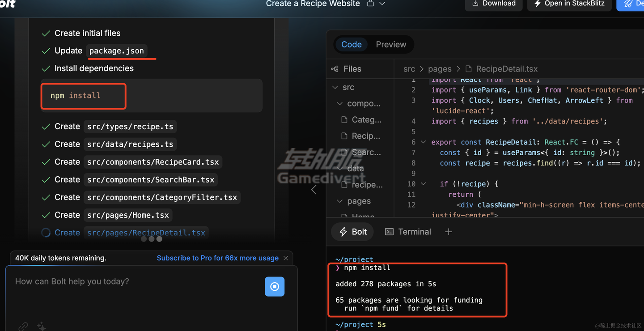Switch to Preview view
This screenshot has height=331, width=644.
(391, 44)
